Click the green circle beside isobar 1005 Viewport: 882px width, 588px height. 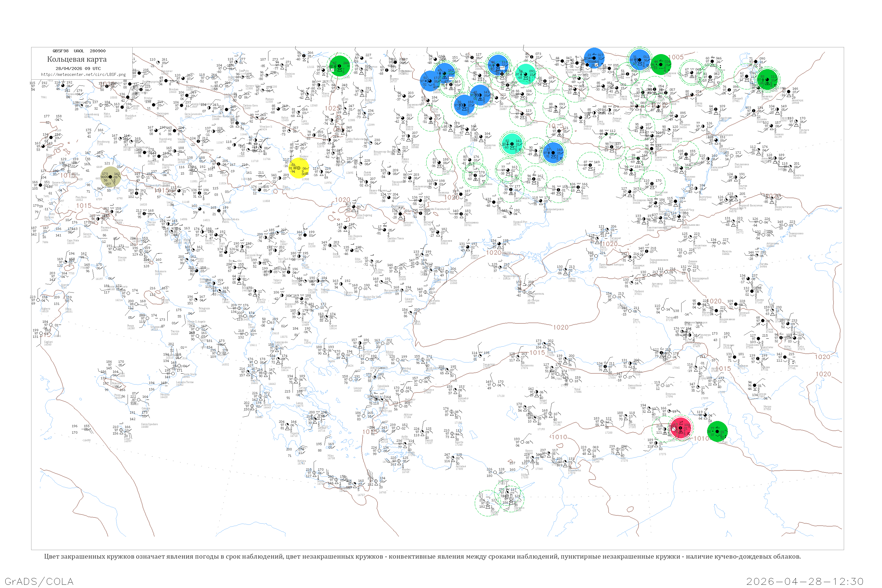click(661, 64)
